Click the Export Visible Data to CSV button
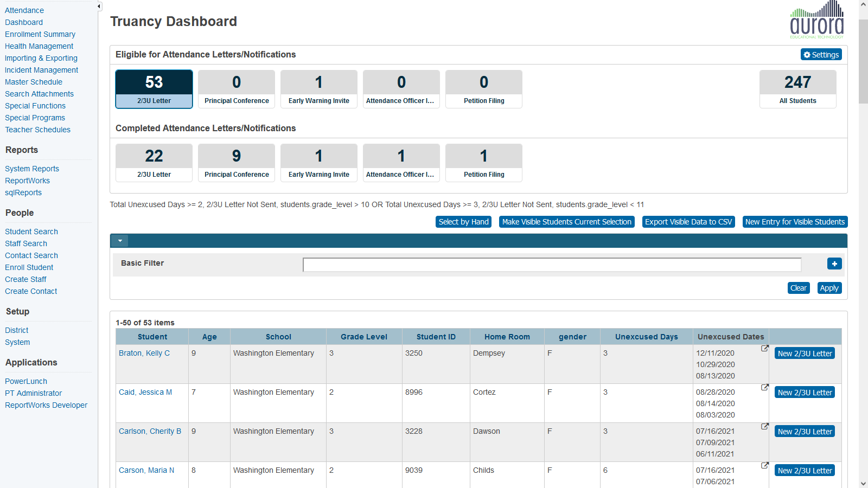868x488 pixels. pyautogui.click(x=688, y=222)
